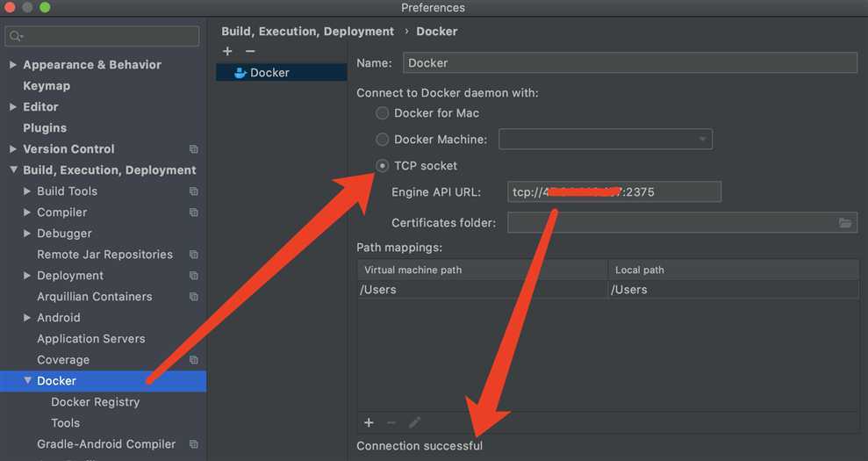Click the search magnifier icon in settings

point(15,37)
